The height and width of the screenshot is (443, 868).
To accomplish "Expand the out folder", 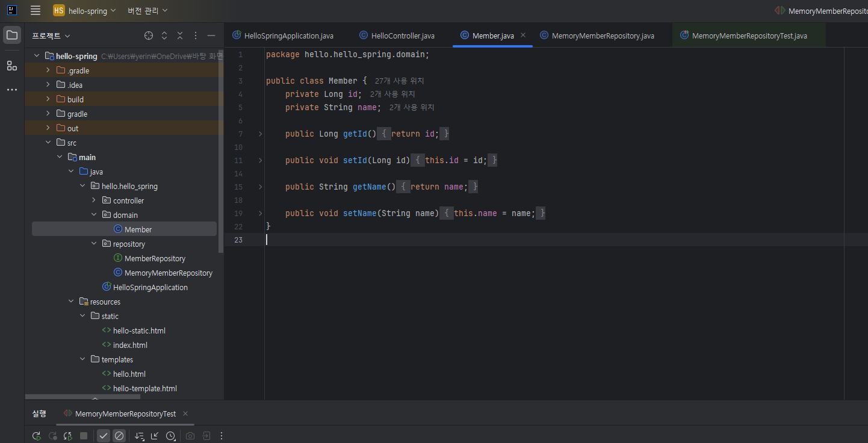I will click(48, 128).
